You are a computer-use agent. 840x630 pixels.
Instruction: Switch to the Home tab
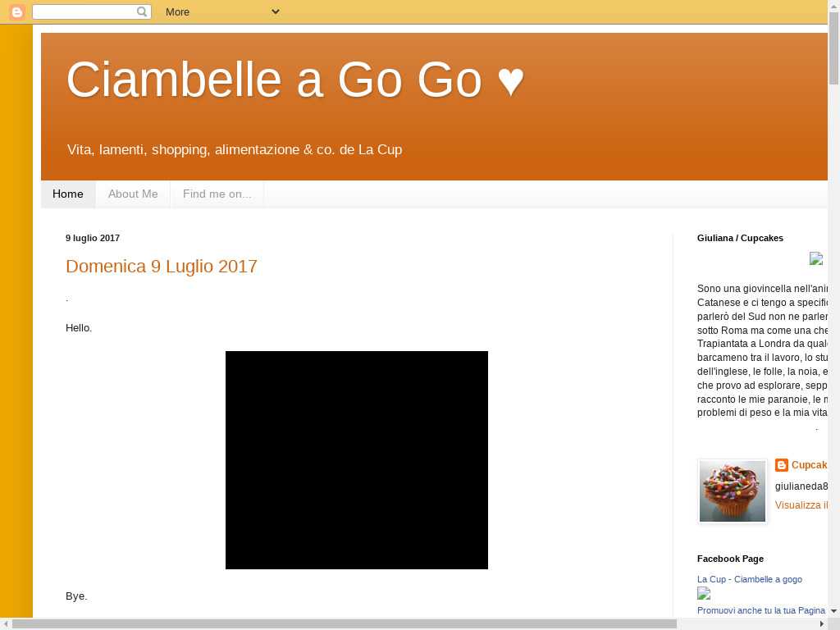coord(68,194)
